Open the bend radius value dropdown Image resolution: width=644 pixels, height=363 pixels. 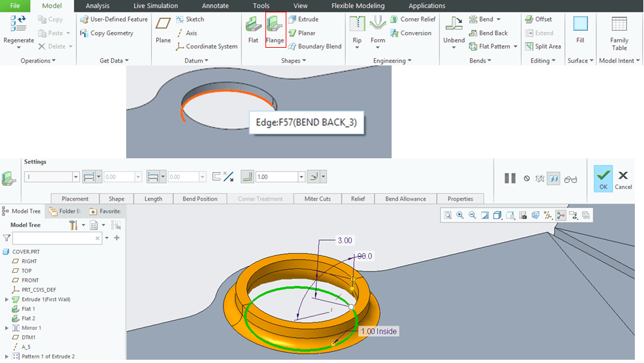301,177
